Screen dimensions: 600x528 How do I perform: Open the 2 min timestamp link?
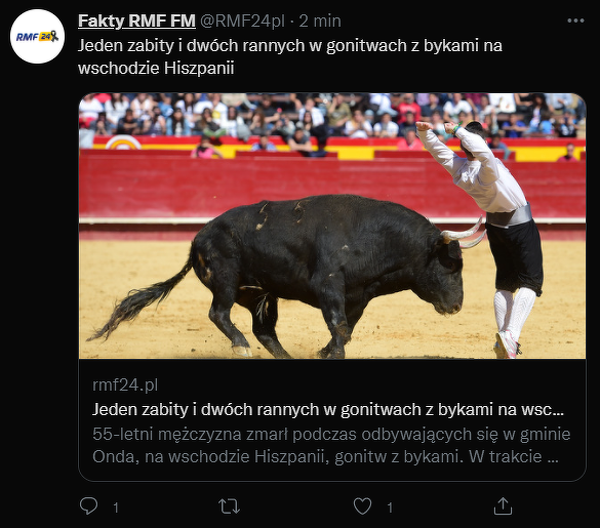click(x=320, y=21)
